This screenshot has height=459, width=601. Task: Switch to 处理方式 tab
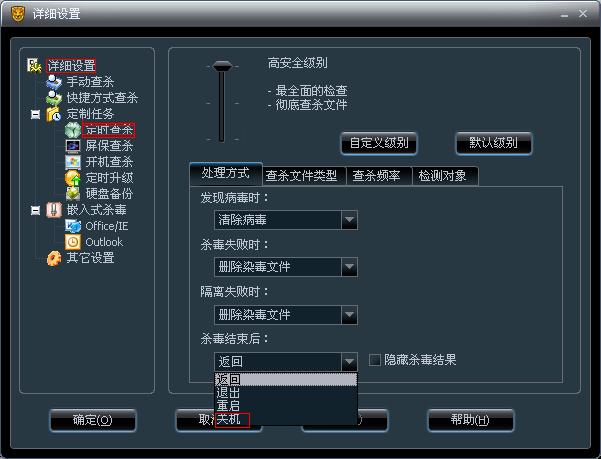point(226,174)
